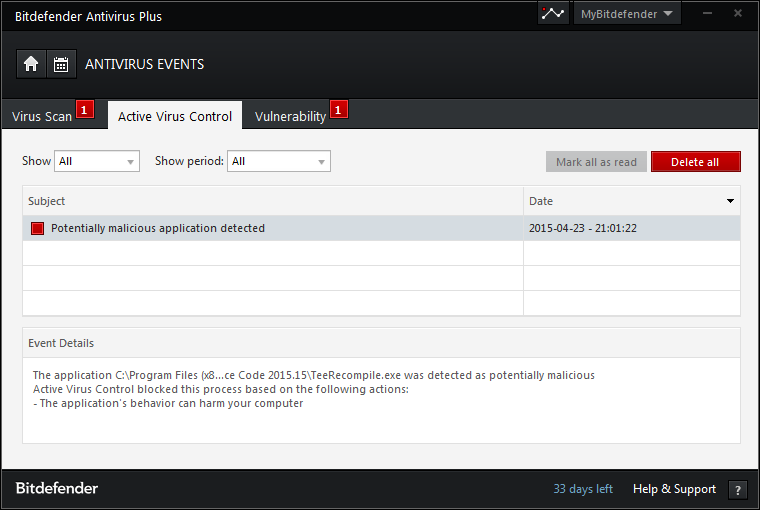Open the Help & Support link
Screen dimensions: 760x510
674,489
